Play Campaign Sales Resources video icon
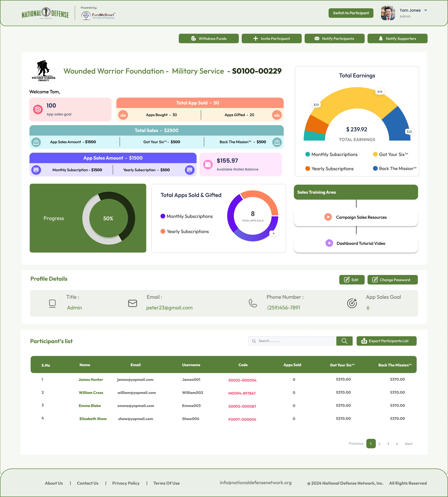Viewport: 448px width, 497px height. pyautogui.click(x=328, y=217)
